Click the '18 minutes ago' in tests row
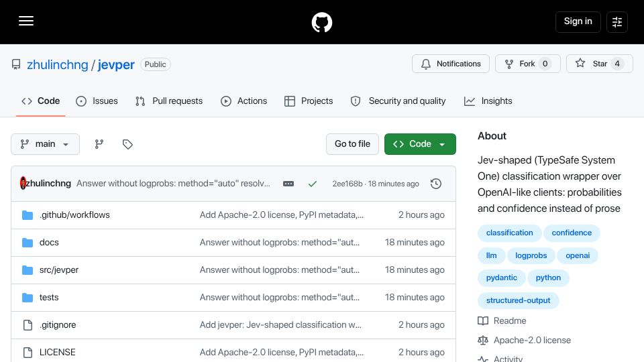Screen dimensions: 644x362 [x=415, y=298]
